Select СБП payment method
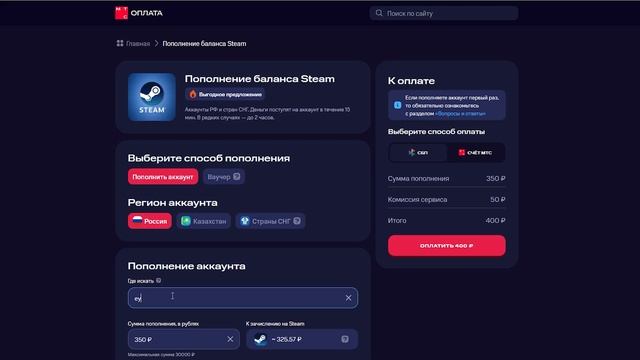The width and height of the screenshot is (640, 360). (x=418, y=153)
